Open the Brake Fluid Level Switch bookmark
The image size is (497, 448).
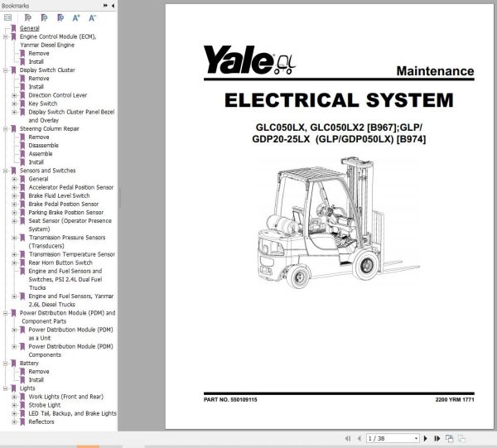(59, 195)
